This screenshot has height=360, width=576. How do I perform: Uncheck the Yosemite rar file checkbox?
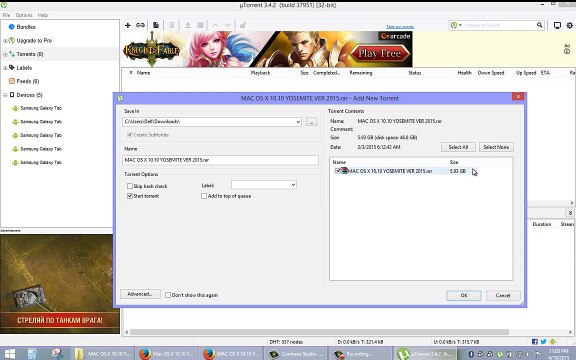[338, 171]
